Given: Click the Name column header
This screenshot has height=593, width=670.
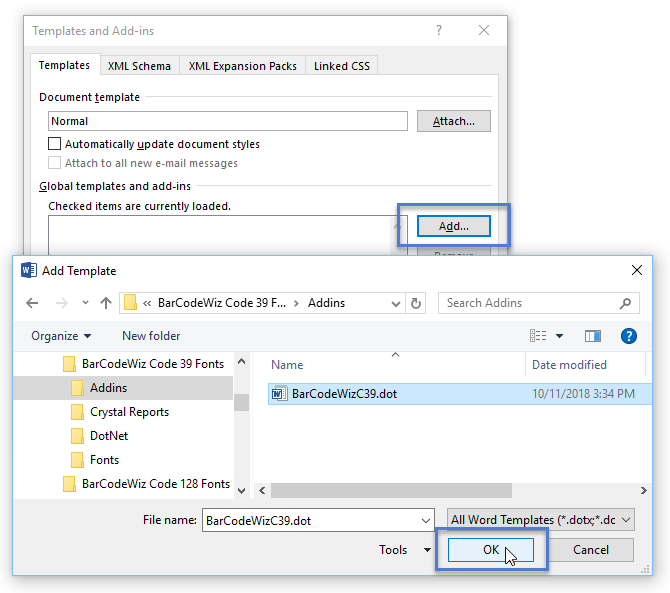Looking at the screenshot, I should (x=287, y=365).
